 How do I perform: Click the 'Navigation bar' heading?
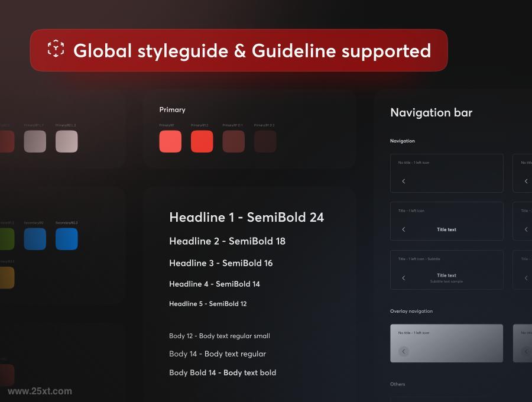click(x=431, y=112)
